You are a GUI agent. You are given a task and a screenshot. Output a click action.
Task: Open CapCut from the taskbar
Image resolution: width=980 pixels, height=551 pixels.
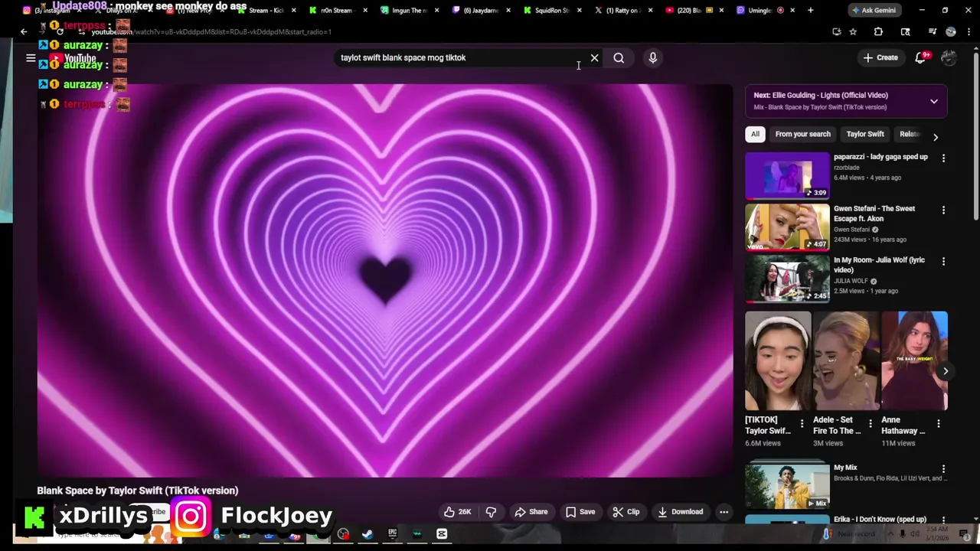(x=442, y=534)
